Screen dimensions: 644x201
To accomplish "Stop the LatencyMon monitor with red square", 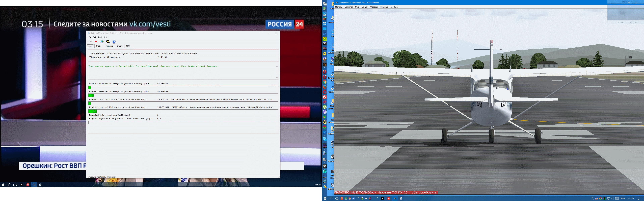I will [96, 42].
